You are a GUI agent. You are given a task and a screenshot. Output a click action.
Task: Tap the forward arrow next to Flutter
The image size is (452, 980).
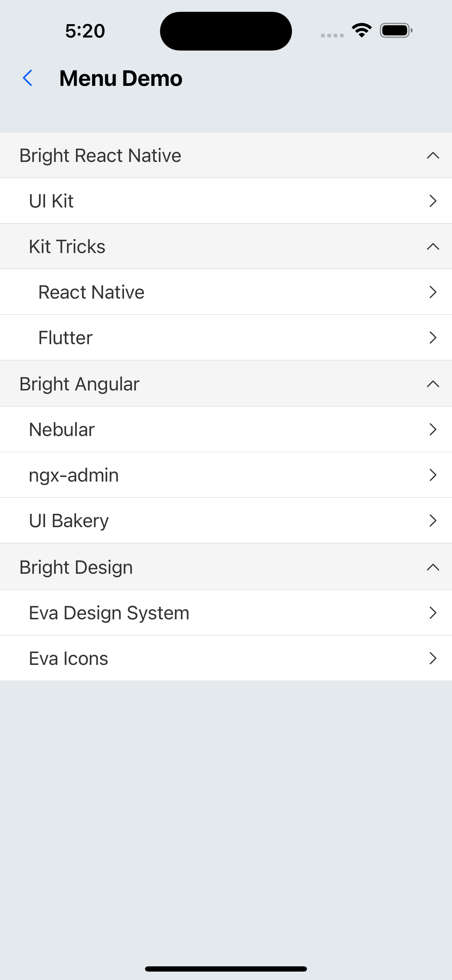pyautogui.click(x=433, y=338)
